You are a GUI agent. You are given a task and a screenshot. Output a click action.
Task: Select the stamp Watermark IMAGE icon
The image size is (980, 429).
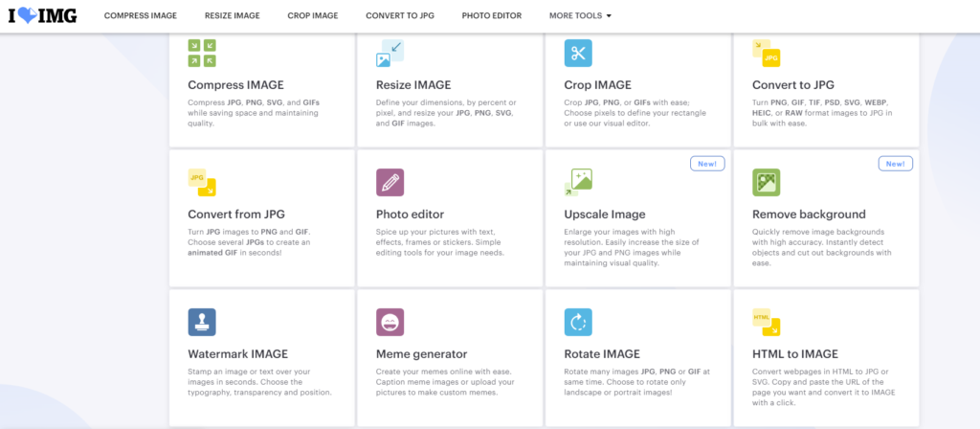coord(202,322)
